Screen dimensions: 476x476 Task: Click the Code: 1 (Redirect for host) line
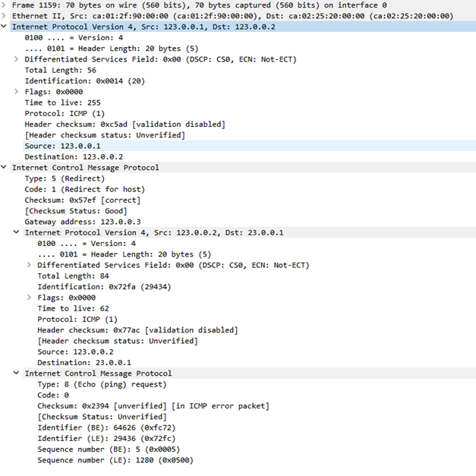pyautogui.click(x=84, y=189)
